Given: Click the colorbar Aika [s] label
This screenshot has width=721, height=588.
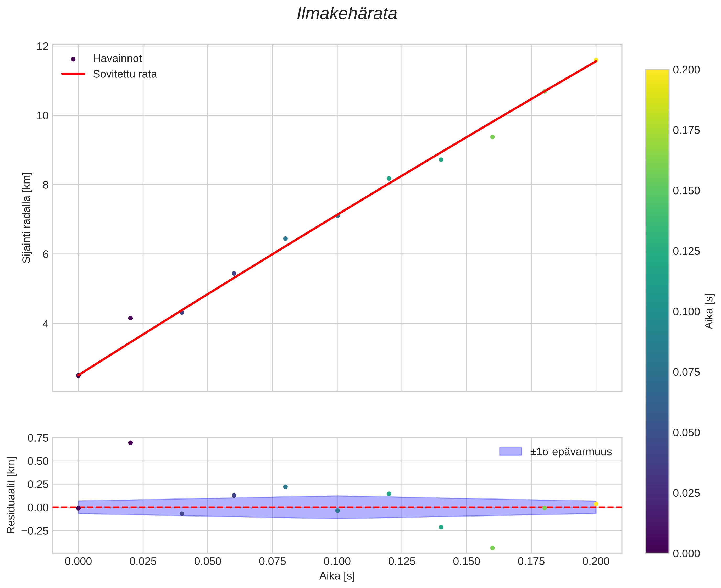Looking at the screenshot, I should click(x=709, y=311).
